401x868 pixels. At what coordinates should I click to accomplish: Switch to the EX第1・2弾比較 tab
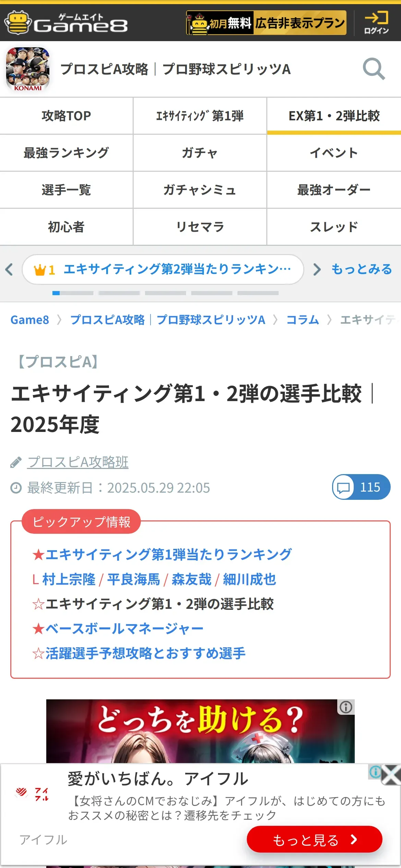click(x=334, y=116)
